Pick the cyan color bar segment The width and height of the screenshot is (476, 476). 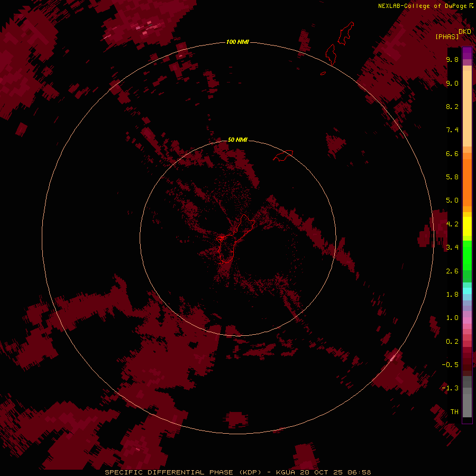pos(467,291)
